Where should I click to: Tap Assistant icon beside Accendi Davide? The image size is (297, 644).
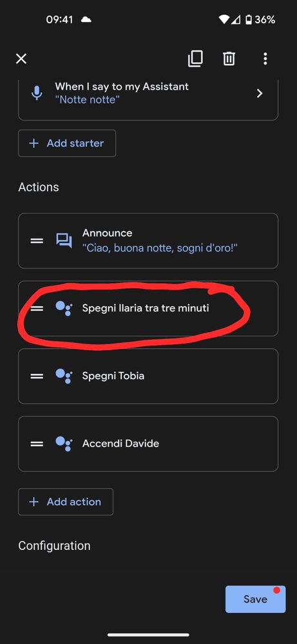[x=64, y=444]
